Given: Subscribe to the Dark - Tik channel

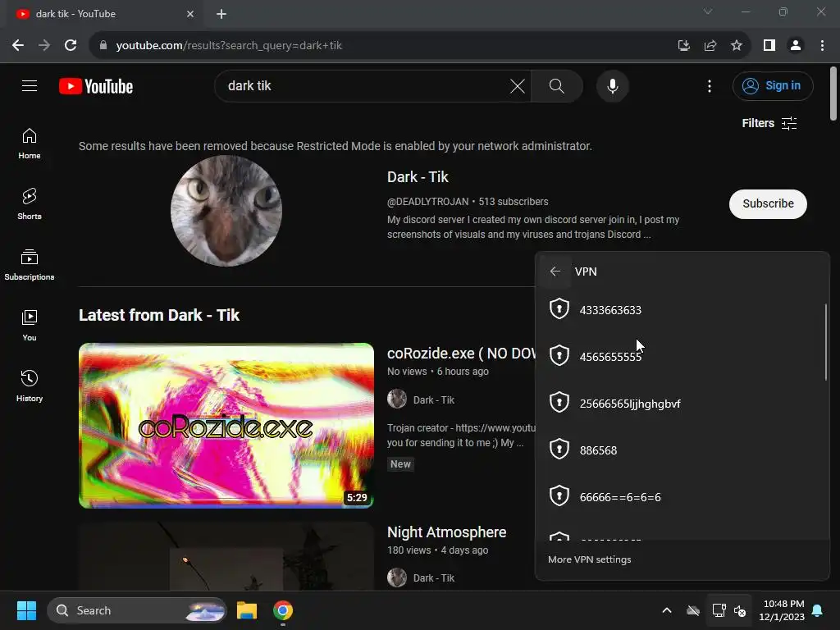Looking at the screenshot, I should pyautogui.click(x=768, y=203).
